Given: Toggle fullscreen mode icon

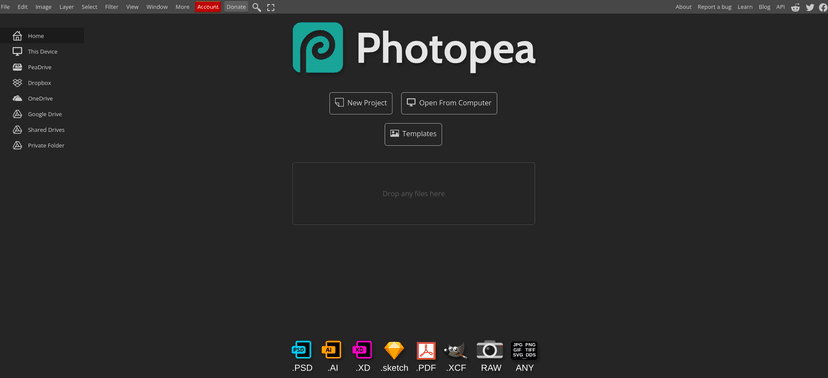Looking at the screenshot, I should [x=271, y=7].
